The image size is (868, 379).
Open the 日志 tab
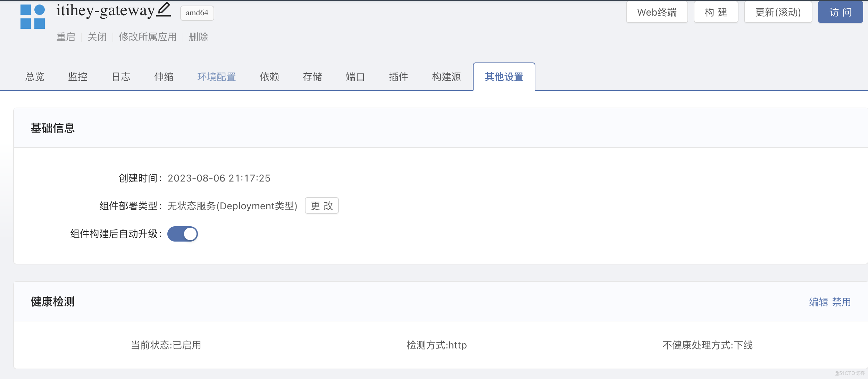121,77
